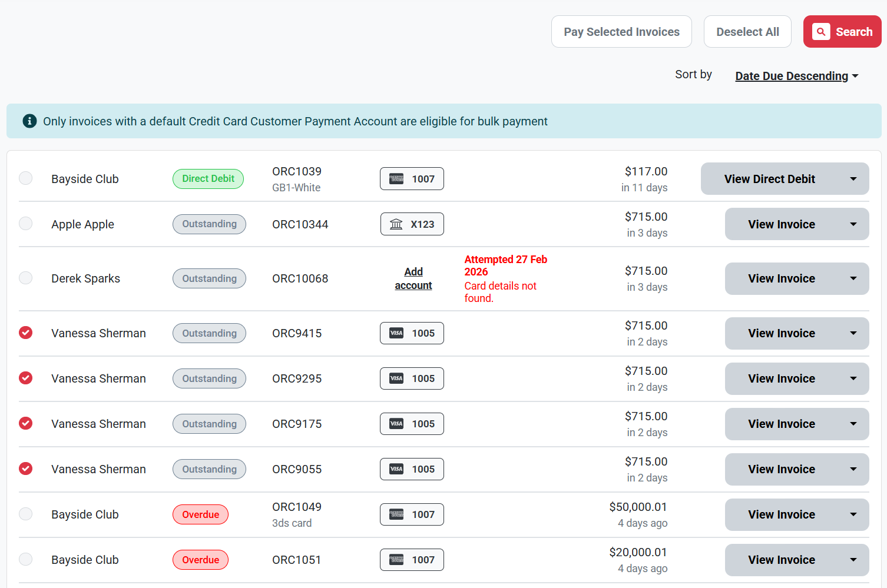Select the Apple Apple invoice checkbox

(26, 224)
